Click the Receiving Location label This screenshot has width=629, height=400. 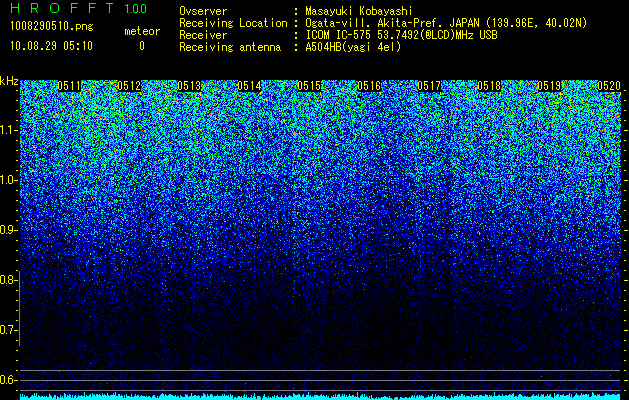233,23
